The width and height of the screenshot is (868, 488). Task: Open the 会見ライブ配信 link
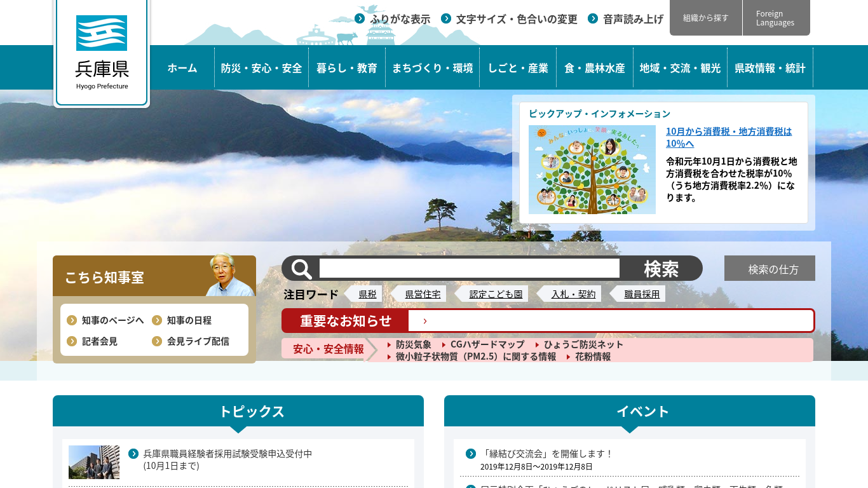pos(198,341)
